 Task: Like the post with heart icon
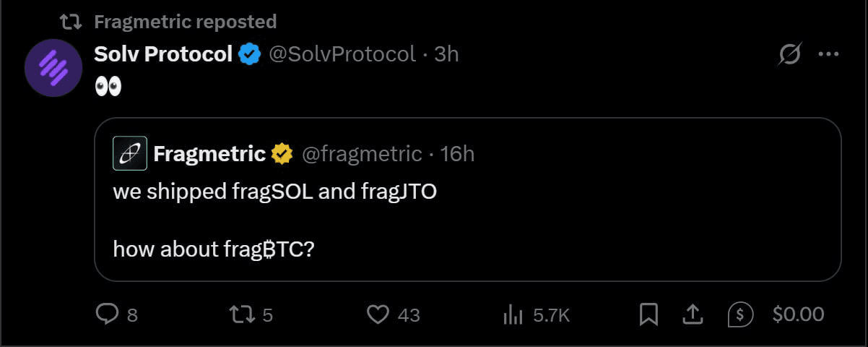coord(378,314)
